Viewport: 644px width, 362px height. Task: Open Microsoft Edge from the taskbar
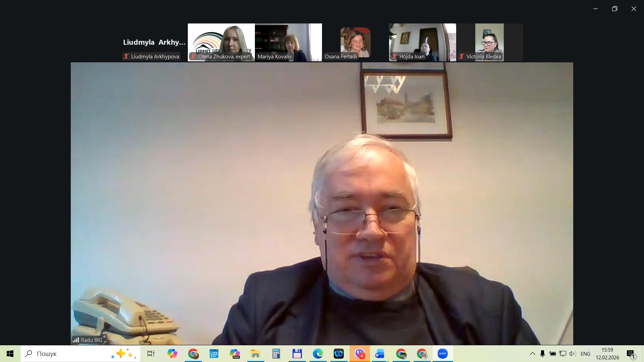tap(318, 354)
